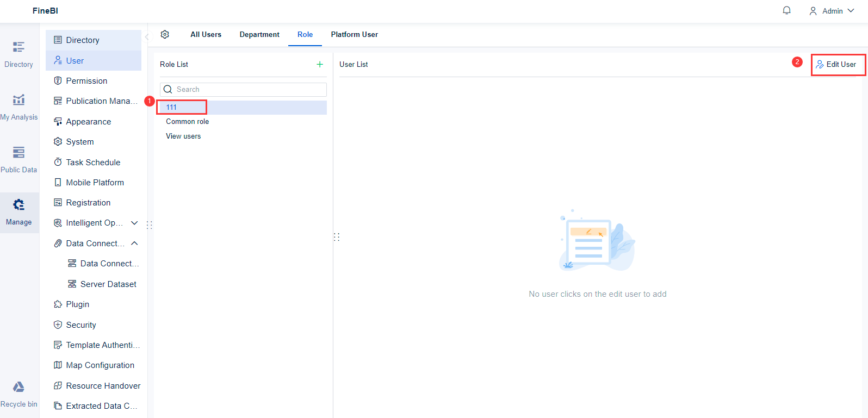The image size is (868, 418).
Task: Open the All Users tab
Action: [x=206, y=34]
